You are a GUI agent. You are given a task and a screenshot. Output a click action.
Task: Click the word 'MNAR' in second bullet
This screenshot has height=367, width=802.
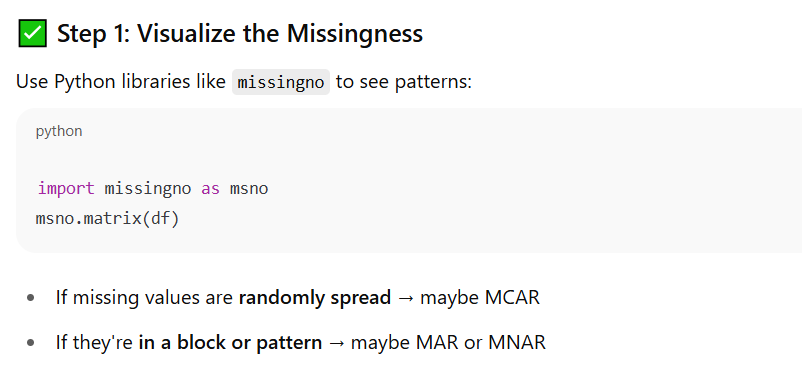click(517, 342)
